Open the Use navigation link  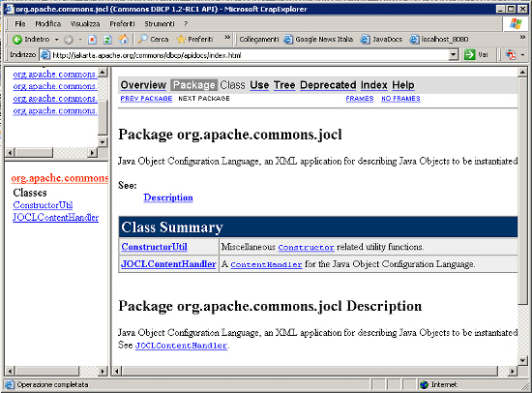coord(259,85)
